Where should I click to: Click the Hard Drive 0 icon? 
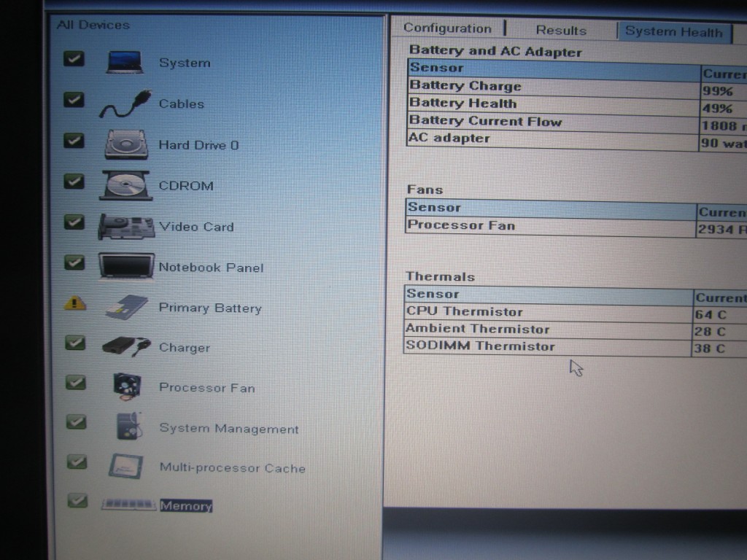tap(126, 144)
